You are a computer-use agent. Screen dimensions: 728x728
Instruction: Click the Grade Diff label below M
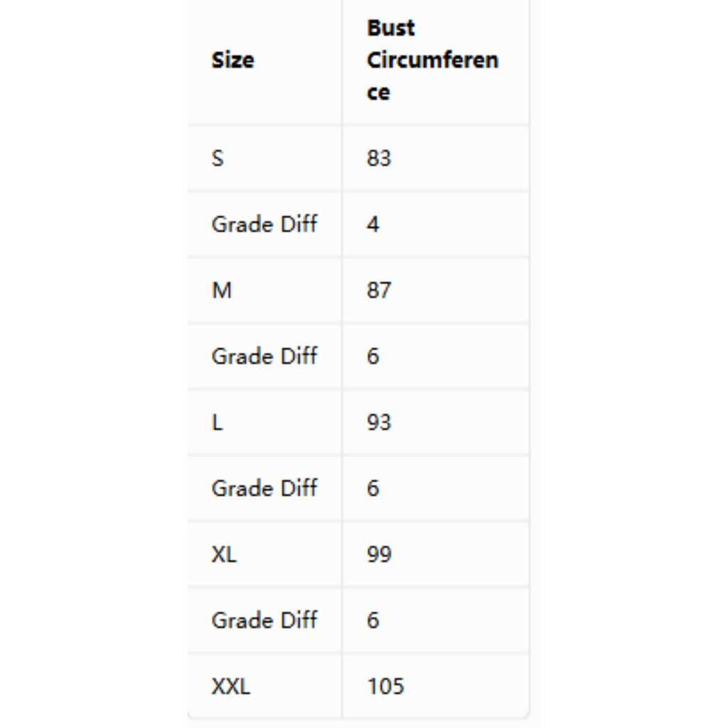(264, 357)
